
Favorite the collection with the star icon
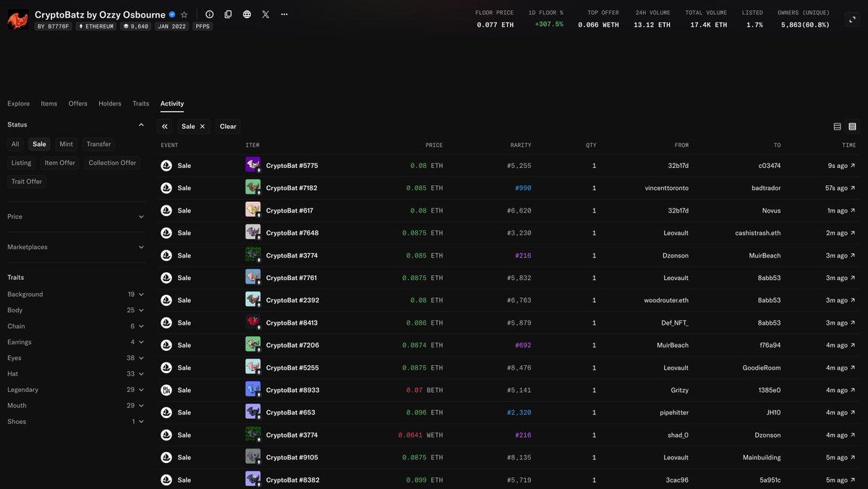[184, 14]
